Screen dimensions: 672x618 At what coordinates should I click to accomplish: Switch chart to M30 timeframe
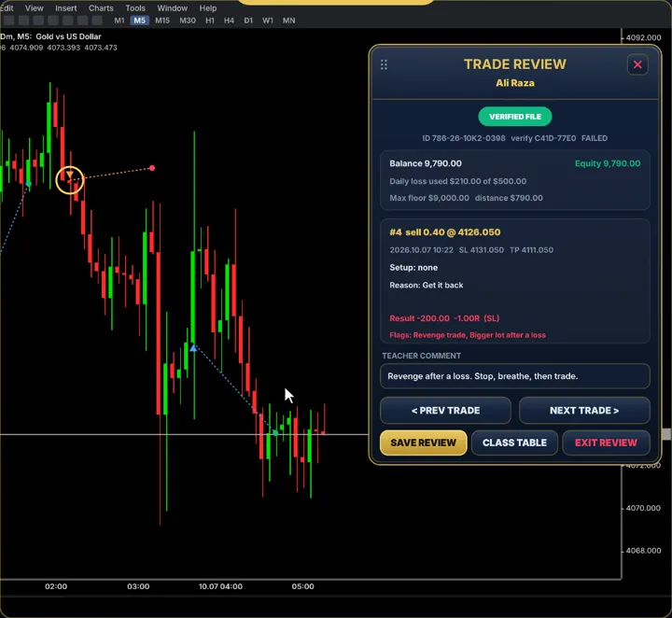click(188, 21)
